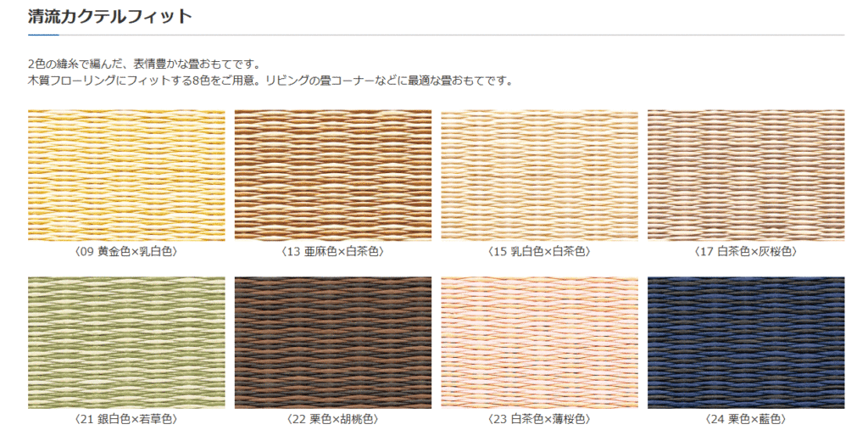
Task: Click the 〈15 乳白色×白茶色〉 caption
Action: pos(540,252)
